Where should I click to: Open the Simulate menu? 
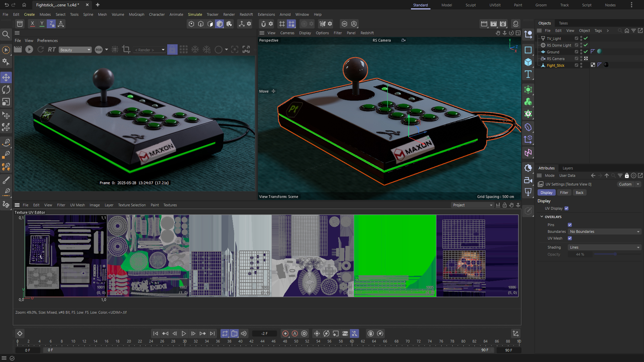point(195,14)
